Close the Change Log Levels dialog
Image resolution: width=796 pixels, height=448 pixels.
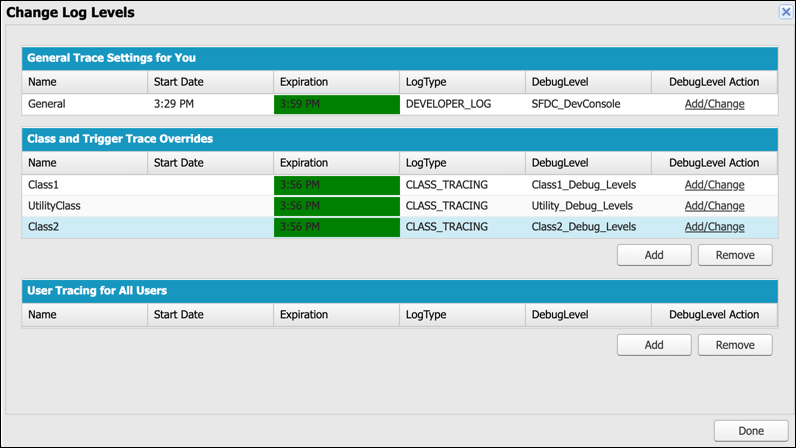pos(785,12)
